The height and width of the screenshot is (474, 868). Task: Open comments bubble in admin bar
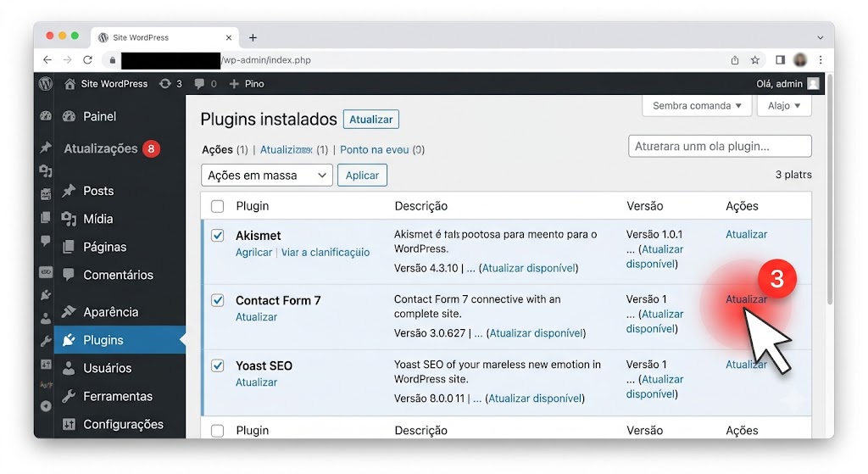point(205,84)
